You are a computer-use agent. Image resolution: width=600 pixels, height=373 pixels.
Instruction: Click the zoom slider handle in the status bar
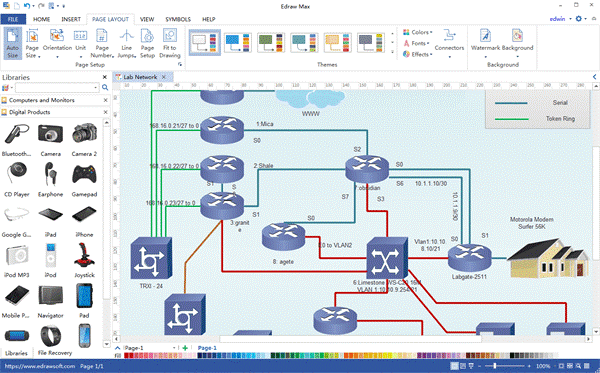(x=495, y=366)
